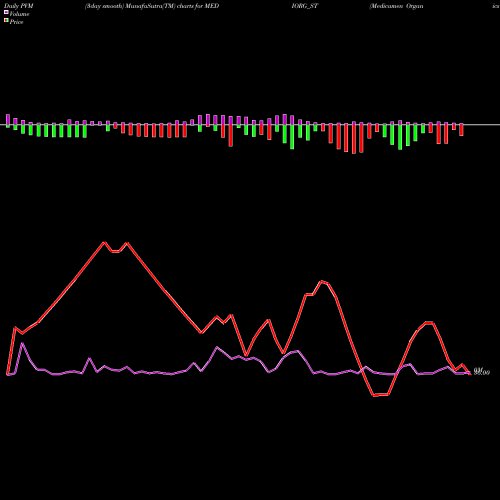
Task: Click the MunafaSutra(TM) charts title text
Action: 152,6
